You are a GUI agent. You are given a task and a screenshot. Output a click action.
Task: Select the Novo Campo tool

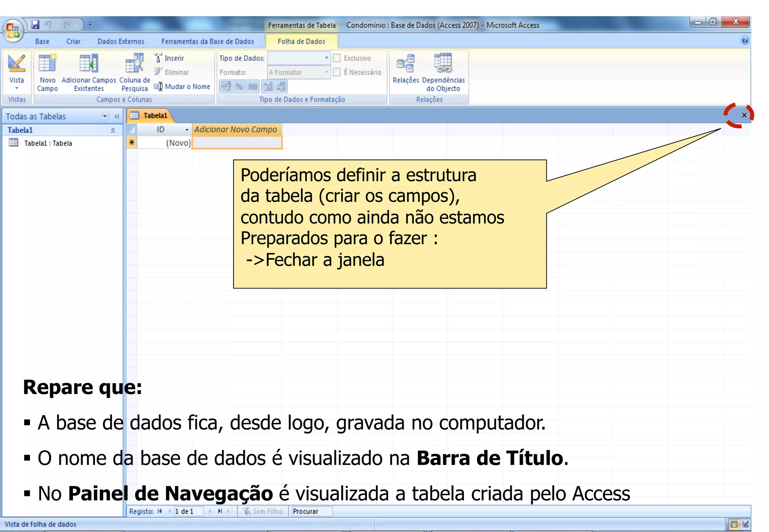[x=47, y=73]
